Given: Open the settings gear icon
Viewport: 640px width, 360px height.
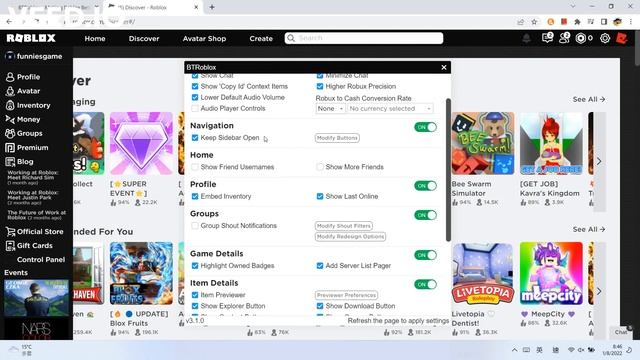Looking at the screenshot, I should 605,38.
